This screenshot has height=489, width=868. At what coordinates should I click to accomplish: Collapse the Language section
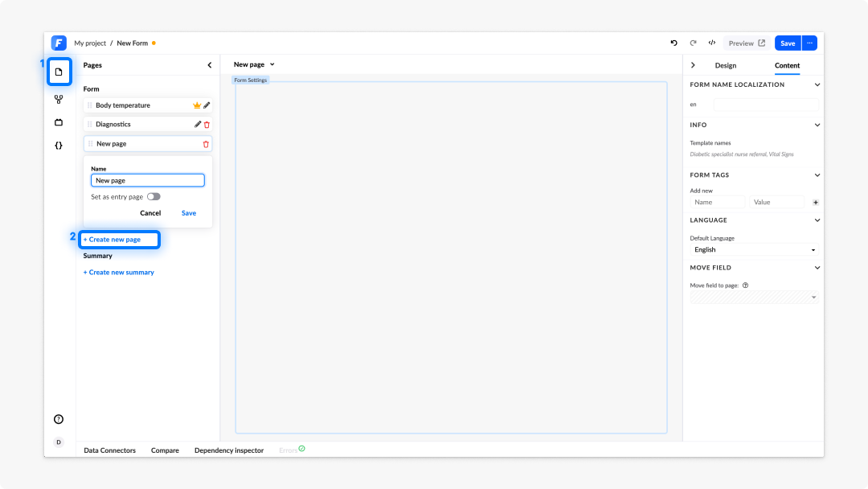point(817,220)
